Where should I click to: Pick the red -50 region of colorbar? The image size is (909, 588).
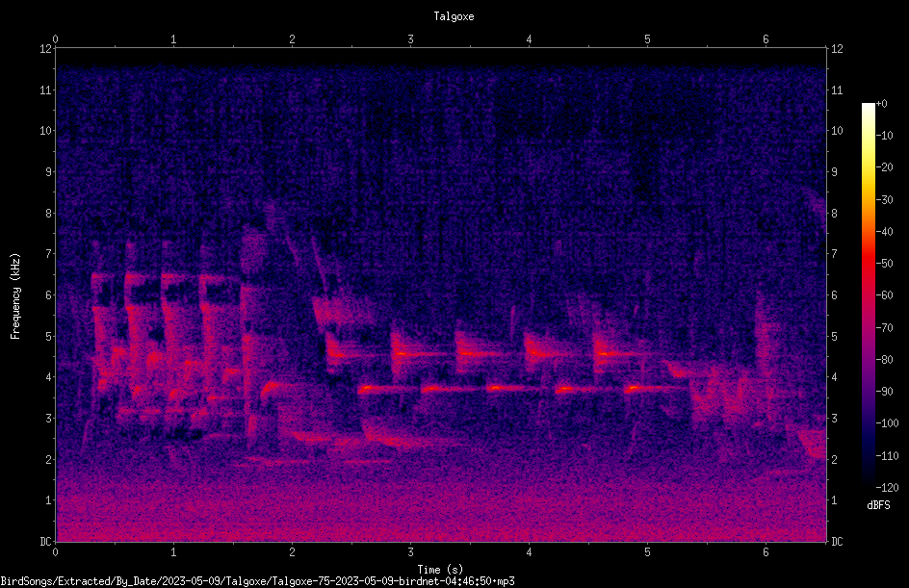(868, 264)
